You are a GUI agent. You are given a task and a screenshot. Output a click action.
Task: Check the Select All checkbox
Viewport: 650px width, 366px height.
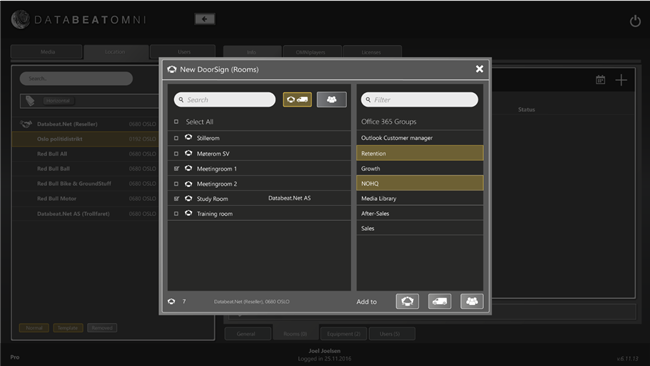[x=176, y=121]
